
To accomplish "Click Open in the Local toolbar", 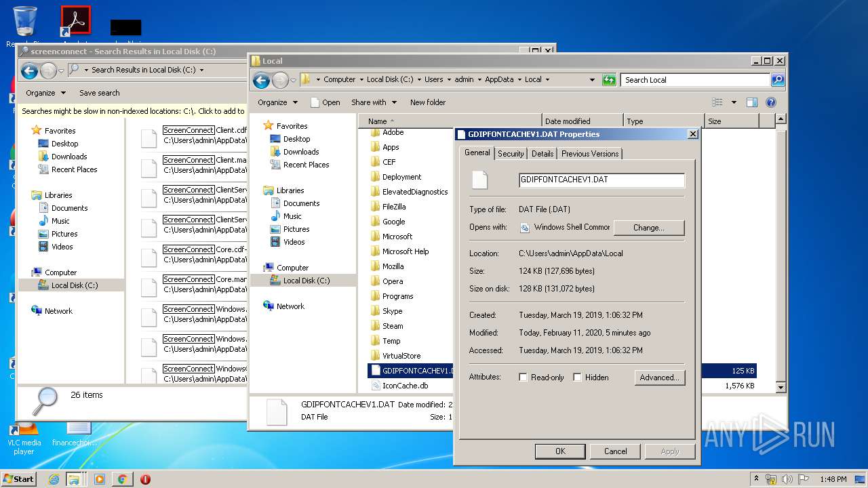I will tap(325, 102).
